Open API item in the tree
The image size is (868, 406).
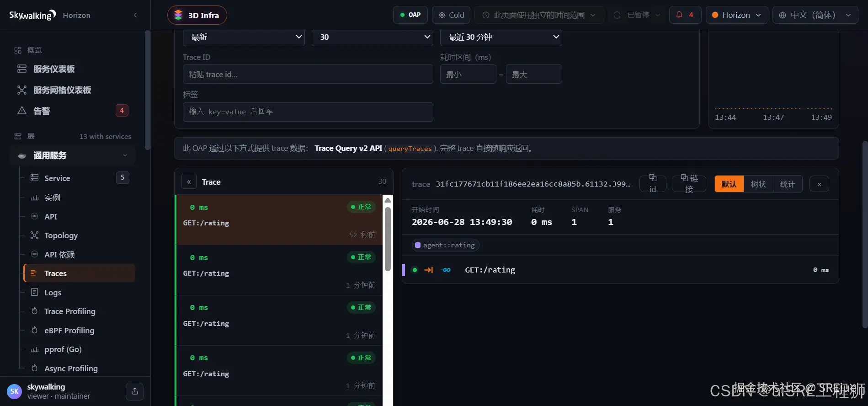point(51,217)
